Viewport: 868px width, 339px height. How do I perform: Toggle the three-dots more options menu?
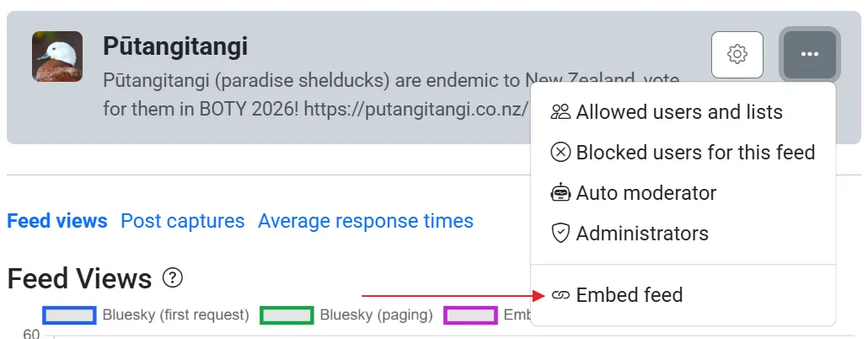click(x=809, y=55)
